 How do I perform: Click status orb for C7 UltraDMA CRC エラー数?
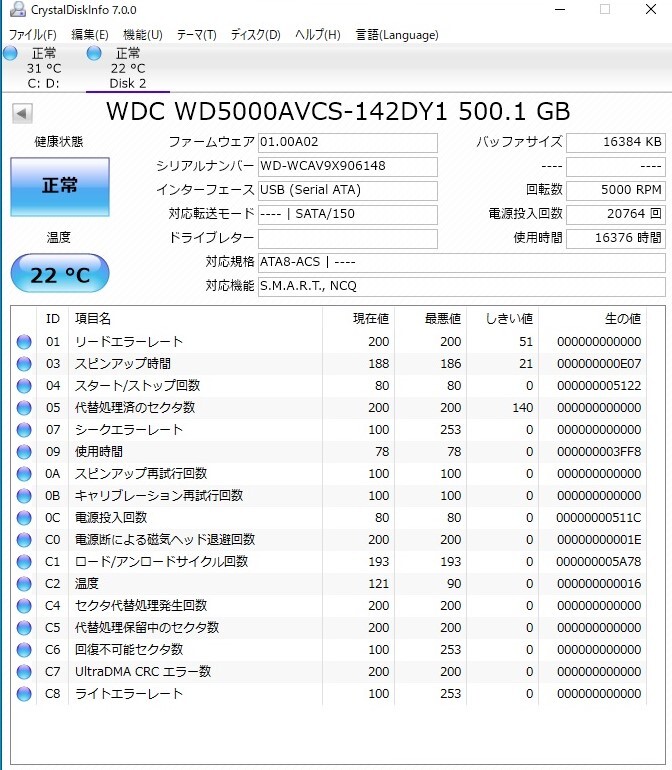click(24, 672)
